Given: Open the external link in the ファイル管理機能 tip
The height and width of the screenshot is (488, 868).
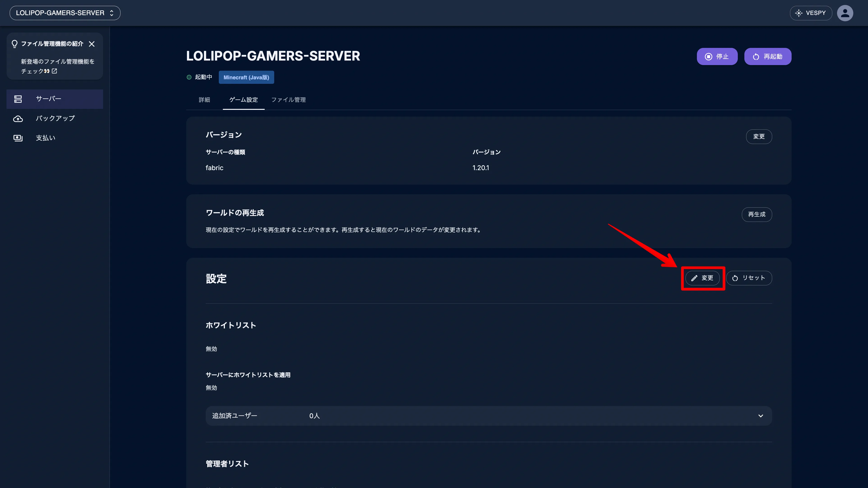Looking at the screenshot, I should click(x=54, y=71).
